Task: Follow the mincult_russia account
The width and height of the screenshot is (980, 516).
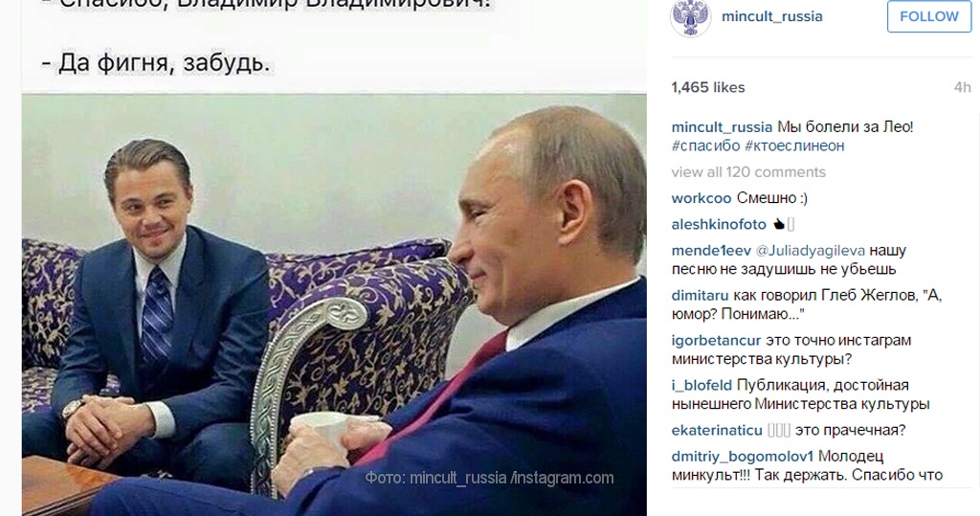Action: click(928, 17)
